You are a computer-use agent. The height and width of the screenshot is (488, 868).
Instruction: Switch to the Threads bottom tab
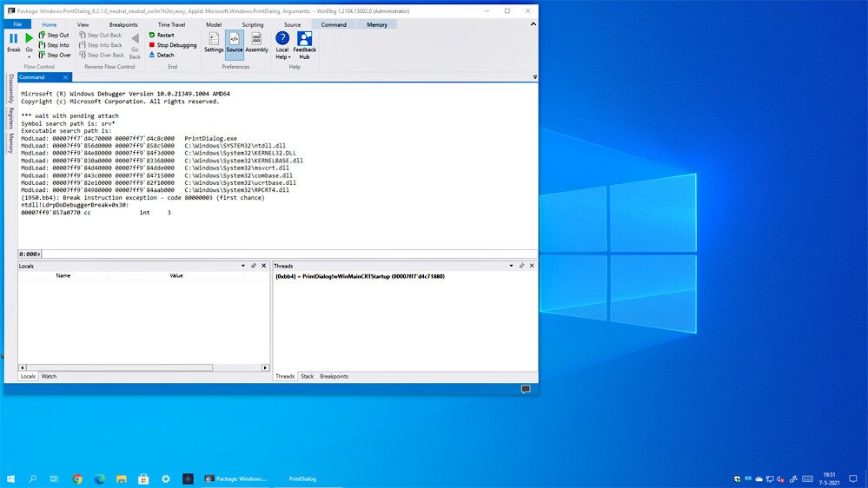285,376
